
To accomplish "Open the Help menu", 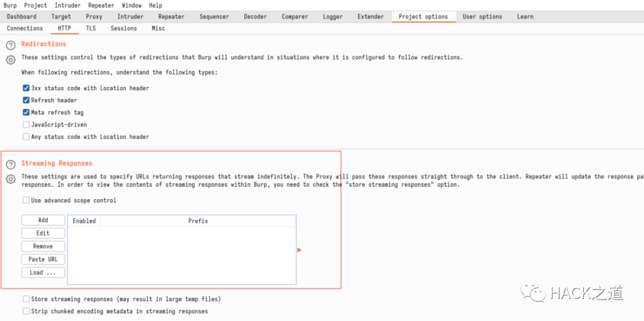I will pyautogui.click(x=156, y=5).
